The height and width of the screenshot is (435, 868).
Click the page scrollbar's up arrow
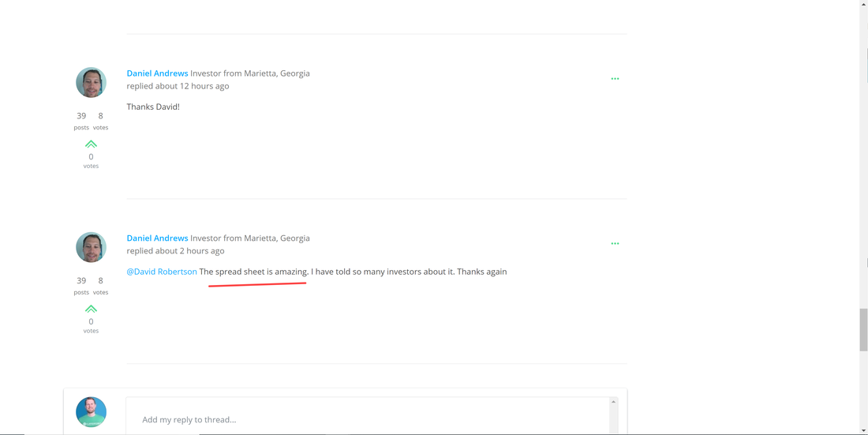point(863,4)
